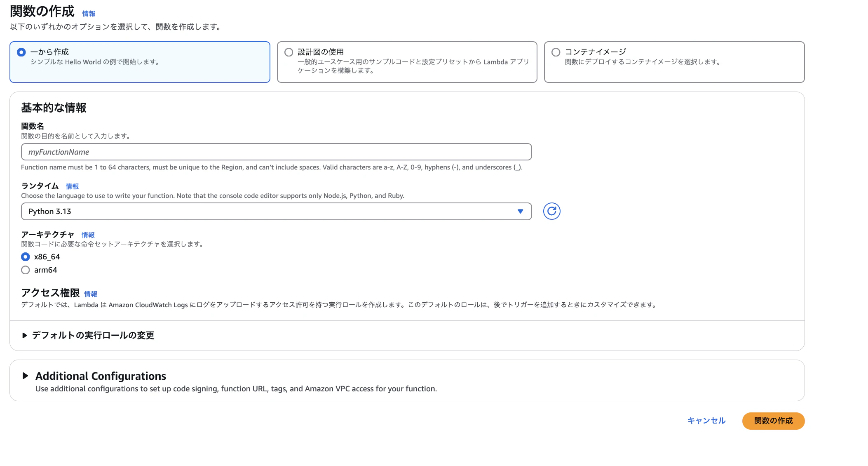Expand デフォルトの実行ロールの変更 section
The height and width of the screenshot is (466, 868).
[x=88, y=335]
